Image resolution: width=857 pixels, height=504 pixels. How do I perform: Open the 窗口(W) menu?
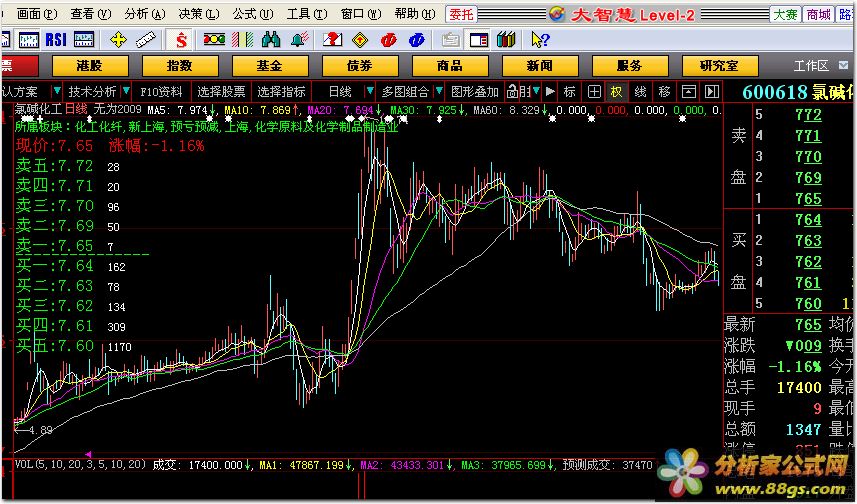pyautogui.click(x=361, y=14)
